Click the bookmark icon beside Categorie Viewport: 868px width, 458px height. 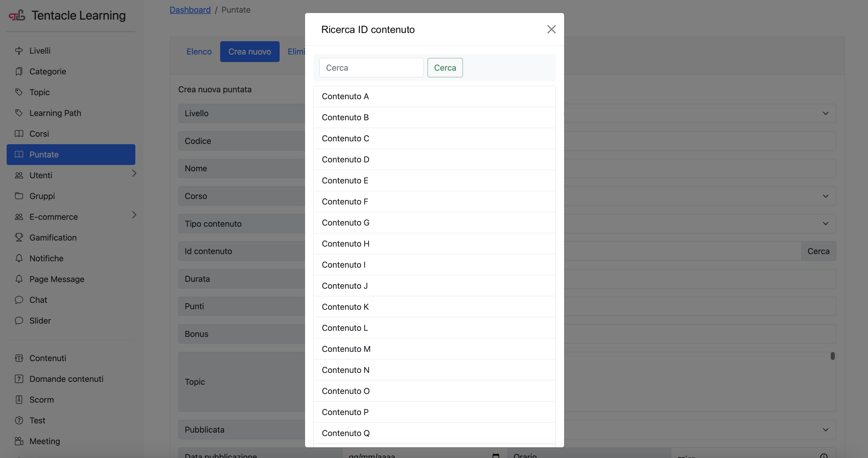click(19, 72)
